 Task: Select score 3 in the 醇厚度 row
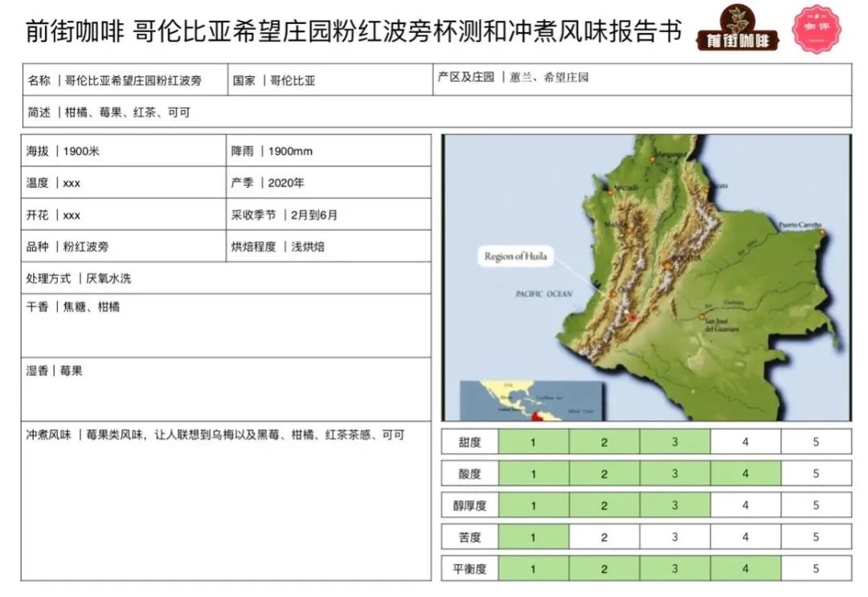point(675,505)
